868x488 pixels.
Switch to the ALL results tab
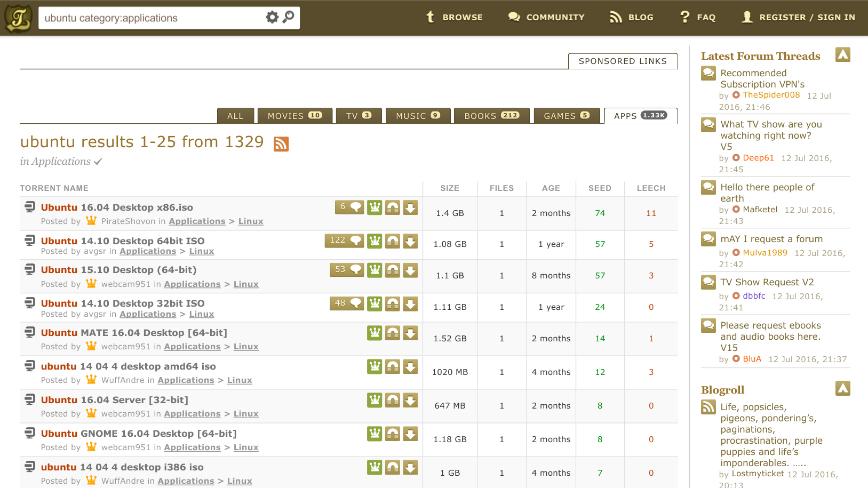235,116
